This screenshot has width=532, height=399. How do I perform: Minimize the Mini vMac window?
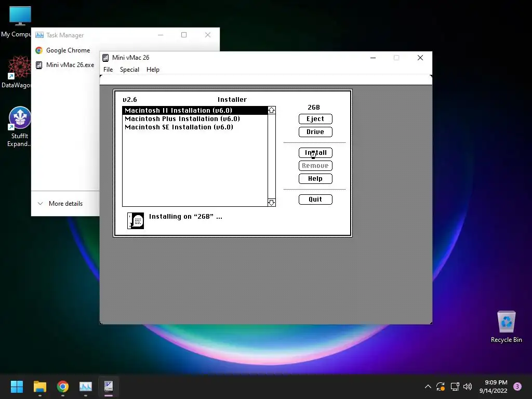[373, 58]
